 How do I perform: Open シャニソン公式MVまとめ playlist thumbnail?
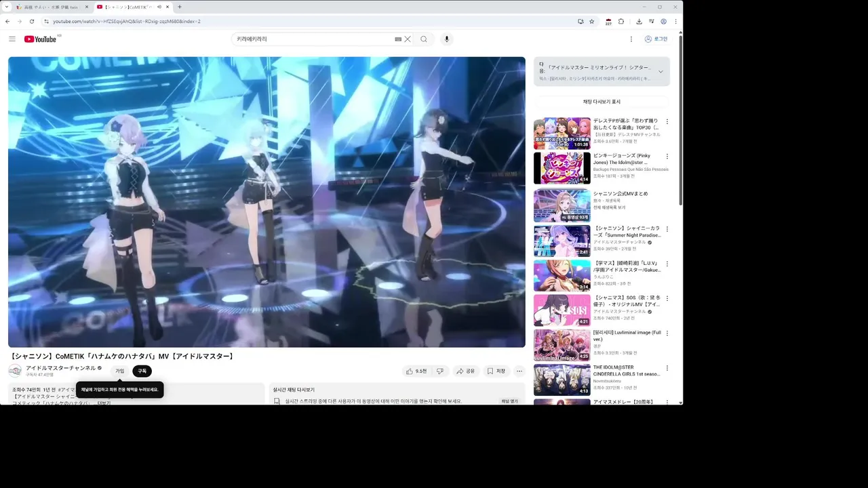coord(562,206)
